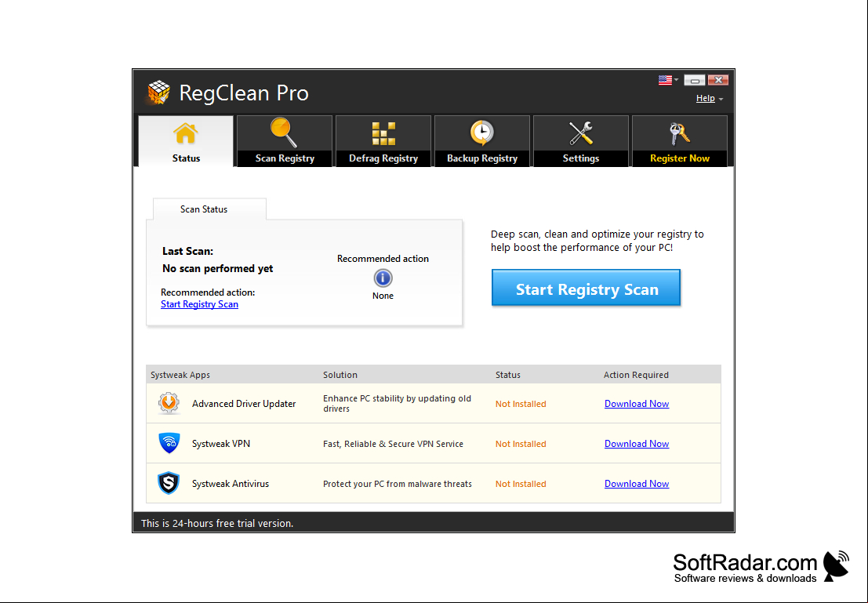Screen dimensions: 868x603
Task: Click the 'Last Scan:' label
Action: (x=187, y=251)
